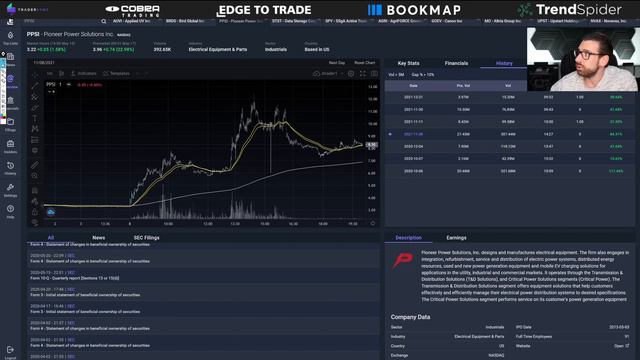This screenshot has width=640, height=360.
Task: Open Top Lists in the left sidebar
Action: point(11,38)
